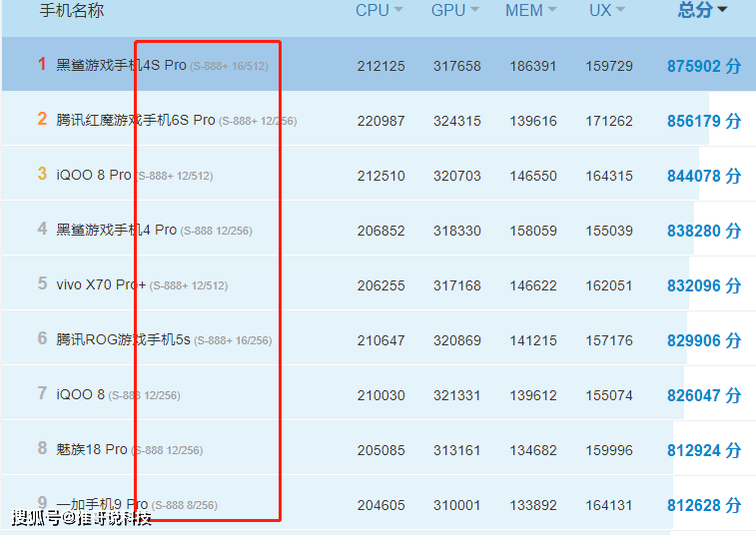This screenshot has height=535, width=756.
Task: Click GPU score 324315
Action: pos(457,121)
